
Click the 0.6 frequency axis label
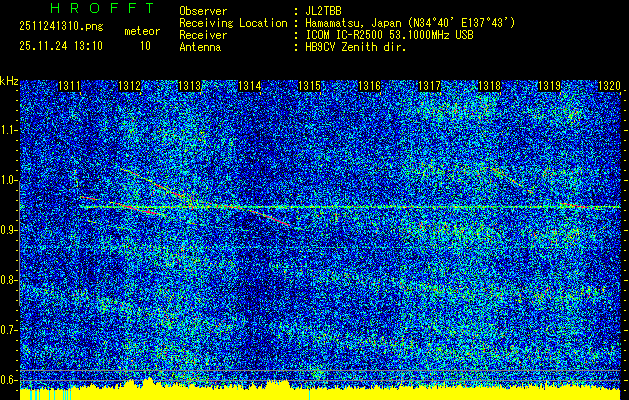[x=9, y=379]
